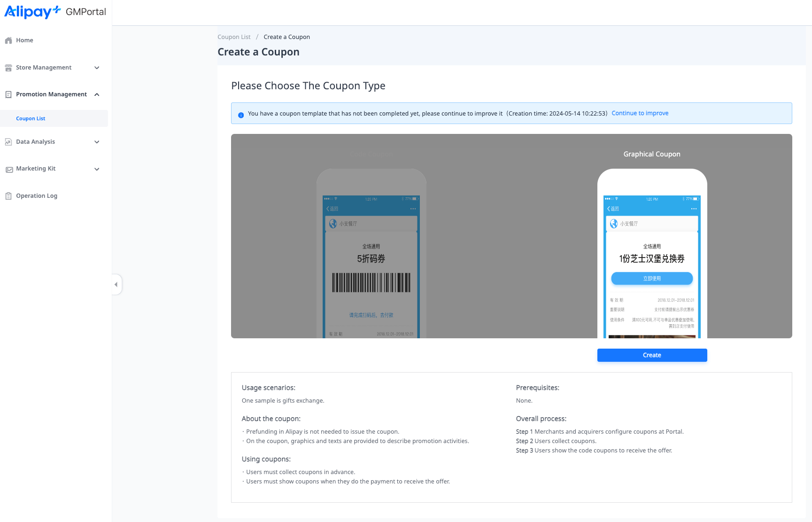Click the Continue to improve link
Screen dimensions: 812x522
pos(640,113)
